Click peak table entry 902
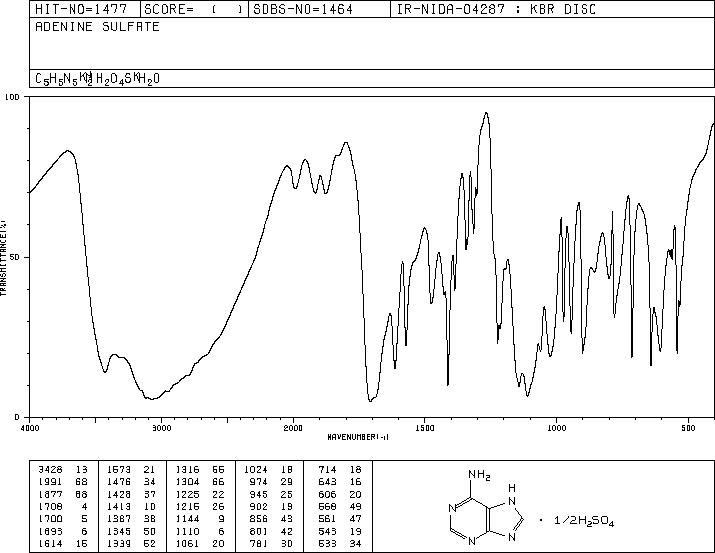This screenshot has width=715, height=553. pyautogui.click(x=259, y=507)
